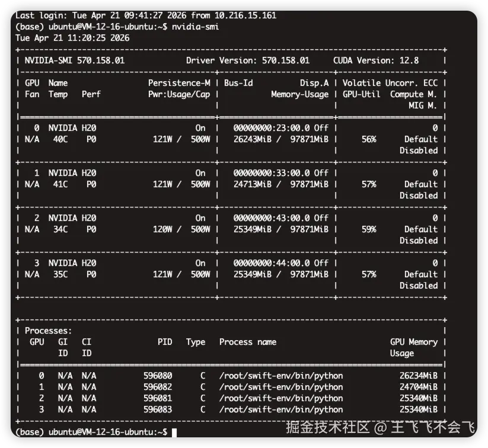Click PID 596083 in process list
The width and height of the screenshot is (488, 448).
click(158, 409)
